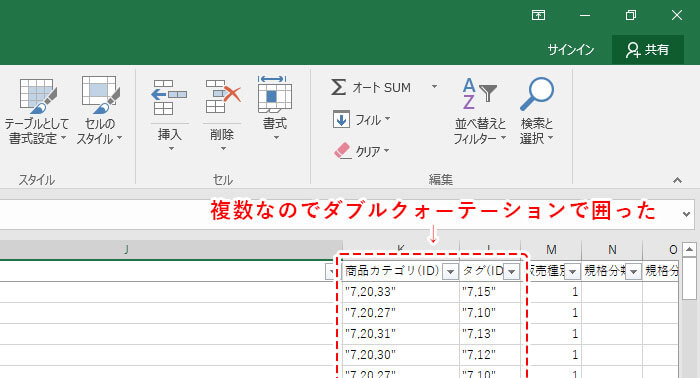Collapse the ribbon with the chevron

677,180
